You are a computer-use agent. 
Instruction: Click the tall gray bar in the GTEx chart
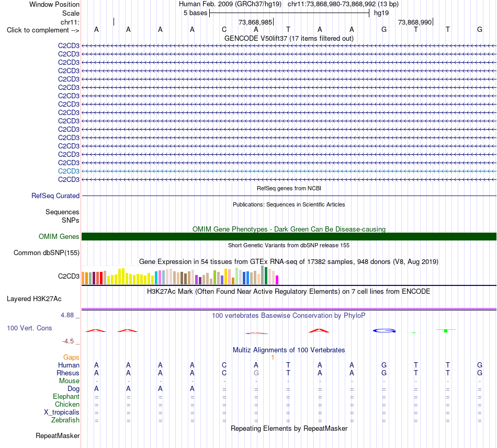coord(262,275)
